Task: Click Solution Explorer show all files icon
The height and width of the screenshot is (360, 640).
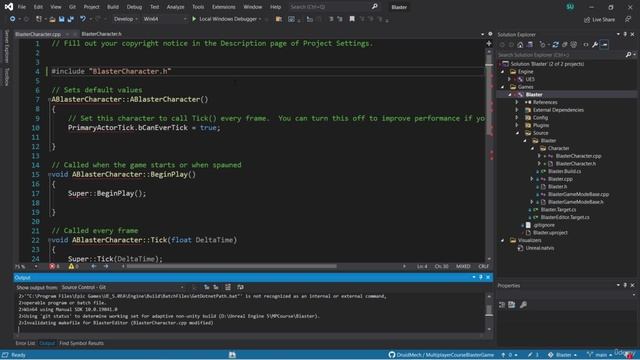Action: [x=574, y=44]
